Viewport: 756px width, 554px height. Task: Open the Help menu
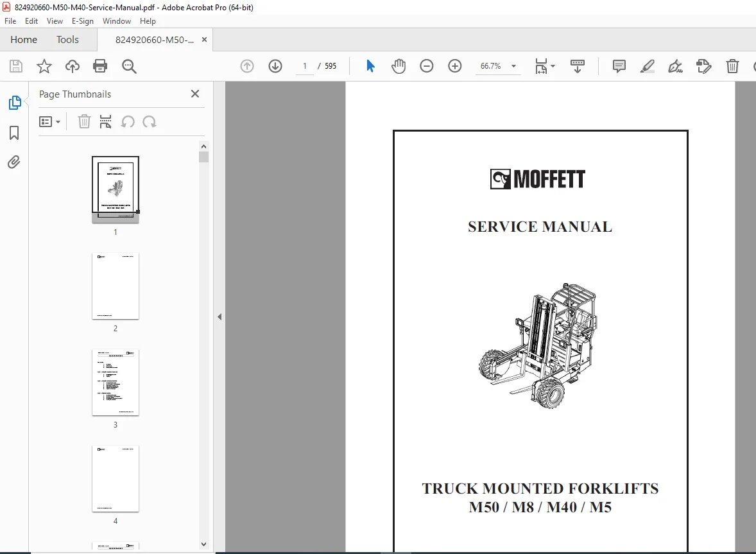148,21
